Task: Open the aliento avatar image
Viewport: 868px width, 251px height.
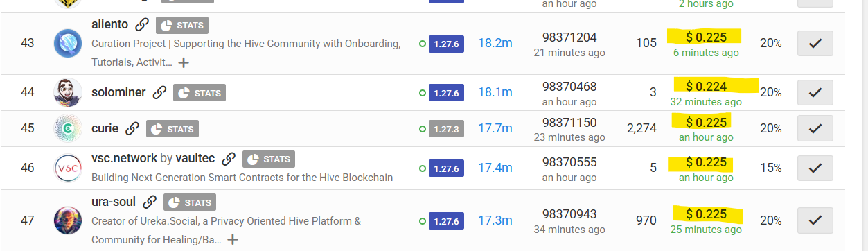Action: tap(68, 44)
